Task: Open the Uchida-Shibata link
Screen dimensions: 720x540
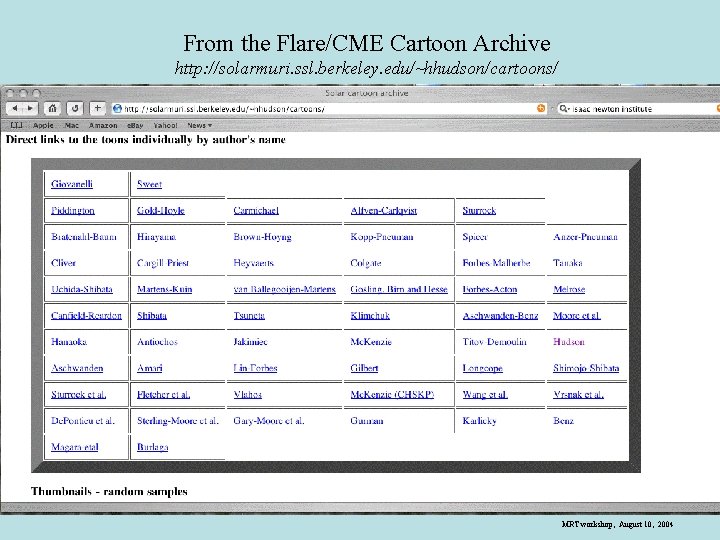Action: click(82, 289)
